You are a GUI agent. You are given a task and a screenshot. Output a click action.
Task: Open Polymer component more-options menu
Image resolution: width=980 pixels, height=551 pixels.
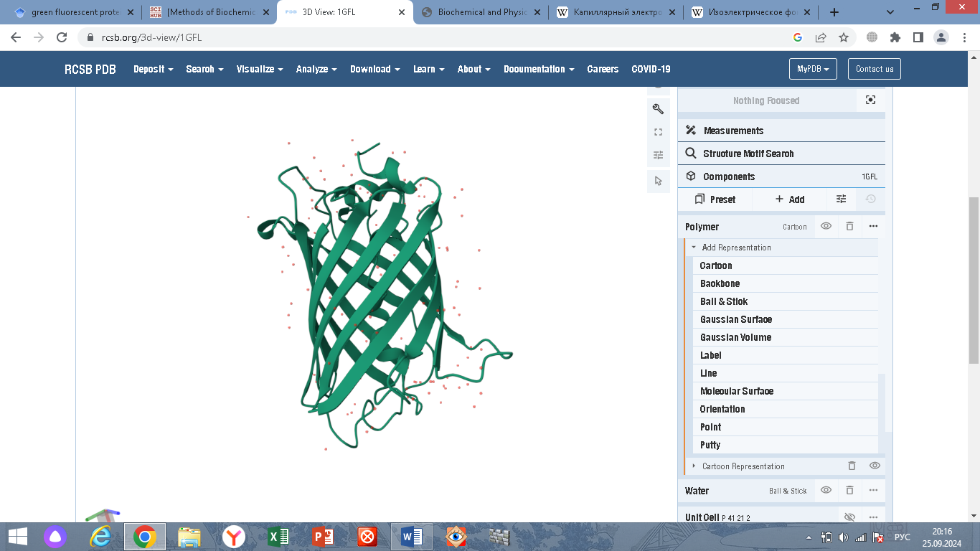click(873, 226)
